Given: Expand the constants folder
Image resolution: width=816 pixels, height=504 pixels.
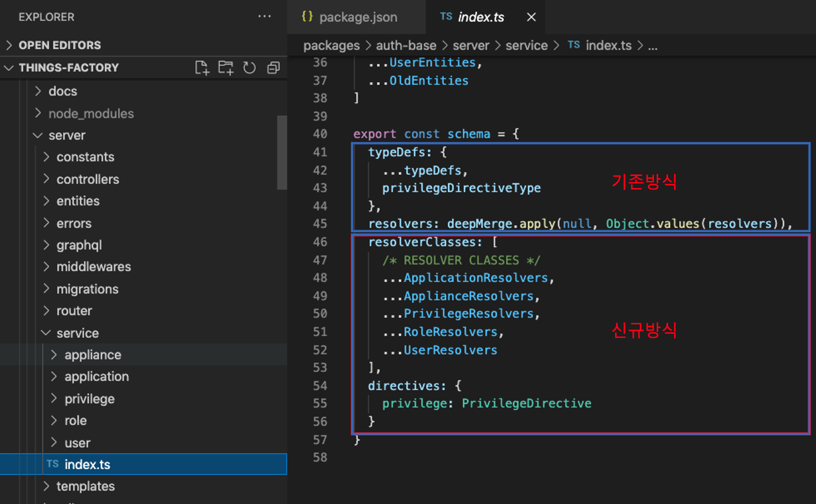Looking at the screenshot, I should pyautogui.click(x=143, y=157).
